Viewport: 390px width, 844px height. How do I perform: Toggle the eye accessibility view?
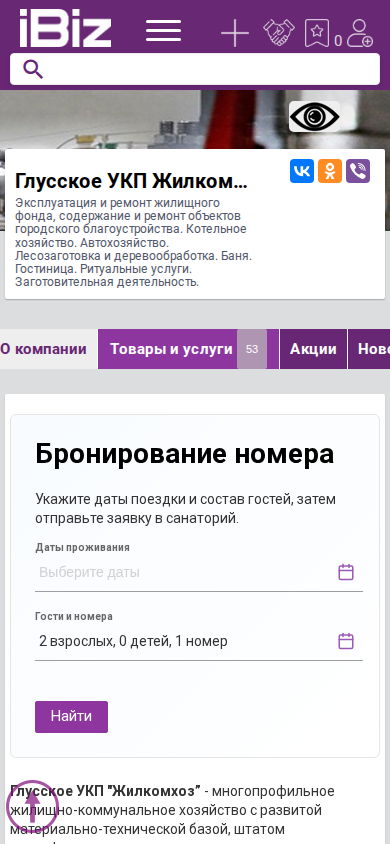tap(315, 116)
